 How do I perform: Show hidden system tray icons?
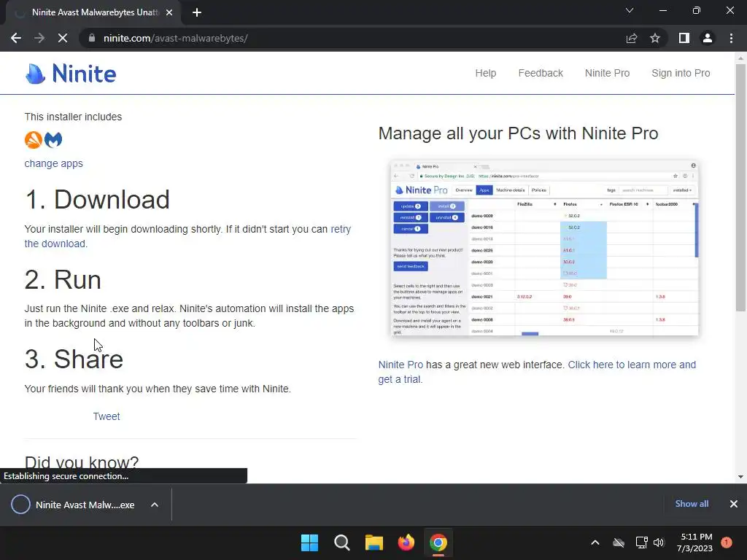coord(595,542)
